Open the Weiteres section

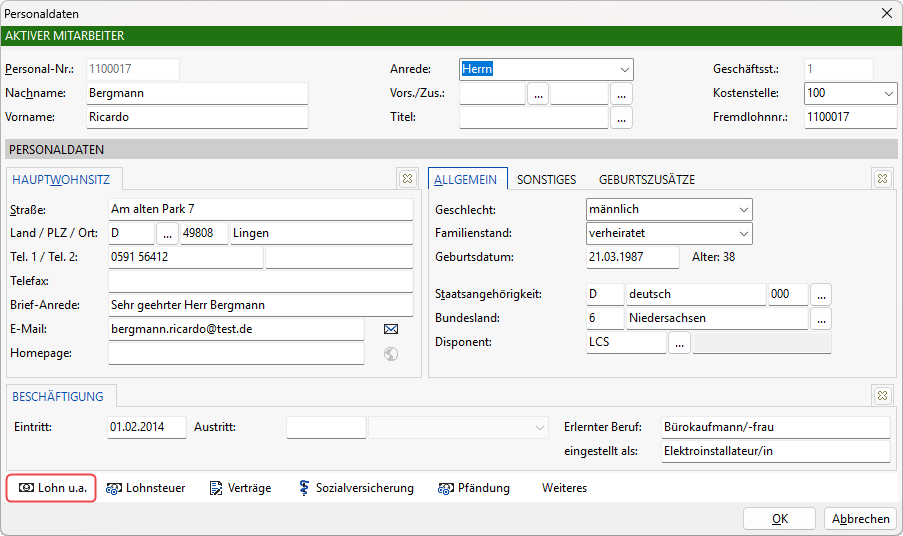click(564, 488)
